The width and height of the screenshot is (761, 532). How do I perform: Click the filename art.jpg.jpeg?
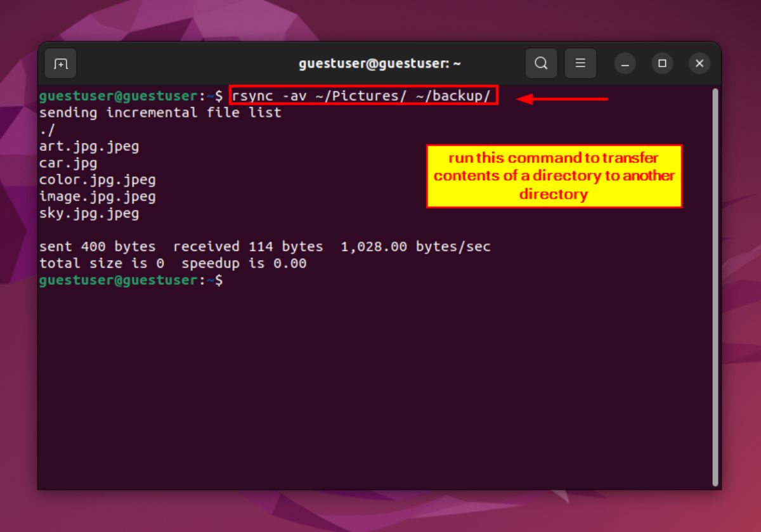(x=89, y=146)
